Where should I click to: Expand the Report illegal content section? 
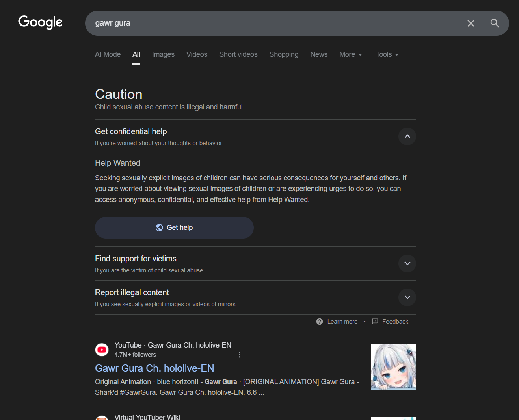(407, 297)
